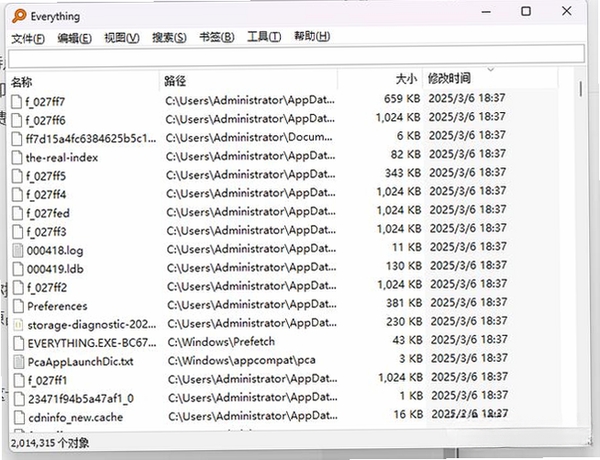The height and width of the screenshot is (460, 600).
Task: Click the 230 KB size value
Action: 404,321
